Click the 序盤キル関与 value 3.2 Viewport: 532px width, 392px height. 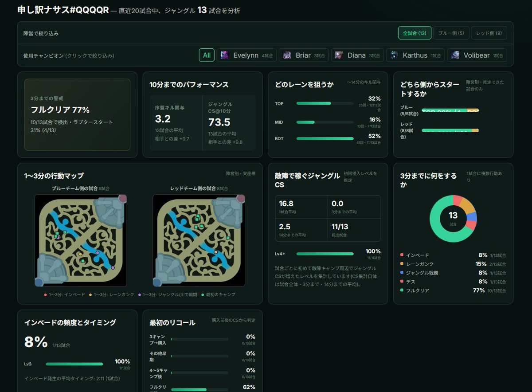click(163, 119)
